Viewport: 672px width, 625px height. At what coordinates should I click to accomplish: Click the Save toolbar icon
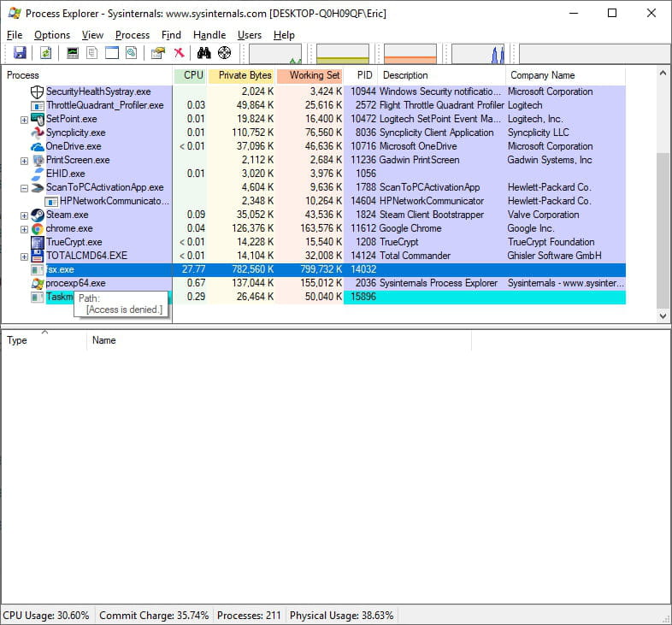click(x=20, y=53)
